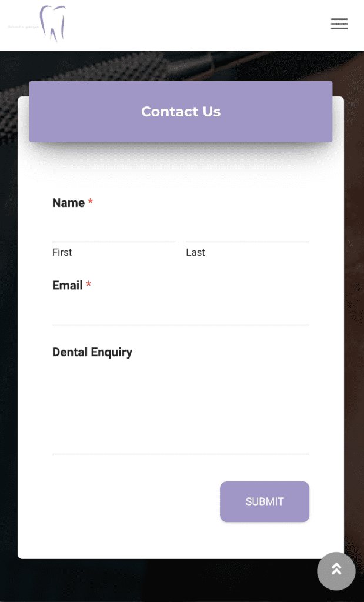
Task: Open the hamburger navigation menu
Action: (x=339, y=24)
